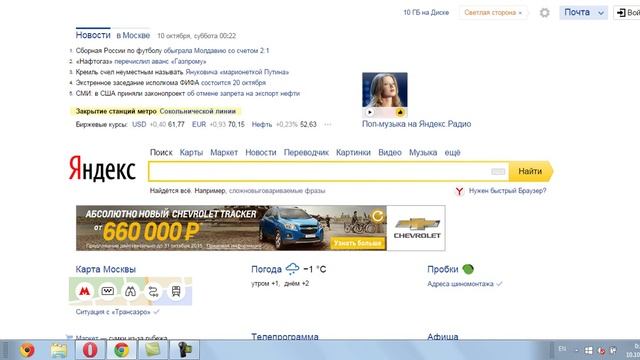Open File Explorer from taskbar

click(x=59, y=350)
